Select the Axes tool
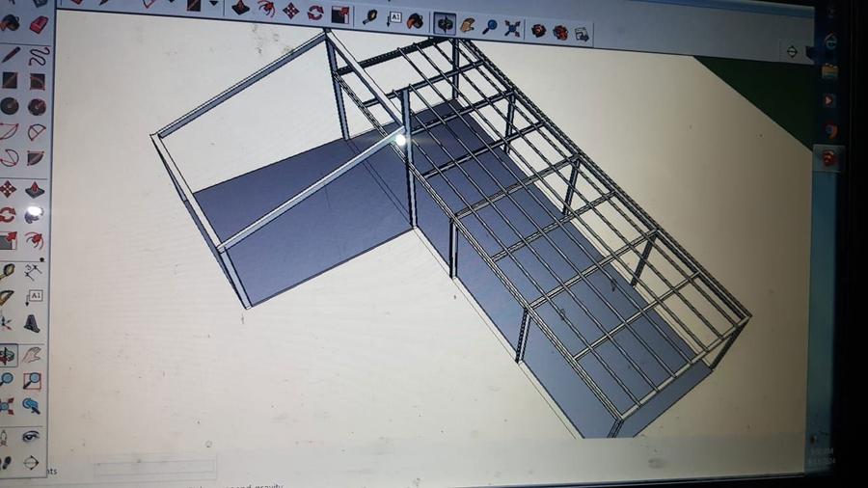The width and height of the screenshot is (868, 488). [6, 323]
